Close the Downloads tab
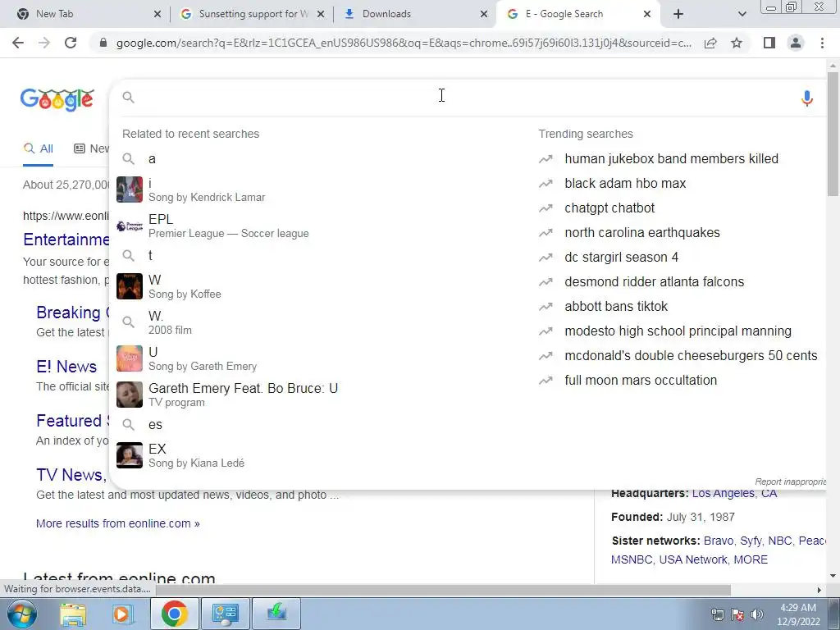This screenshot has width=840, height=630. [484, 14]
